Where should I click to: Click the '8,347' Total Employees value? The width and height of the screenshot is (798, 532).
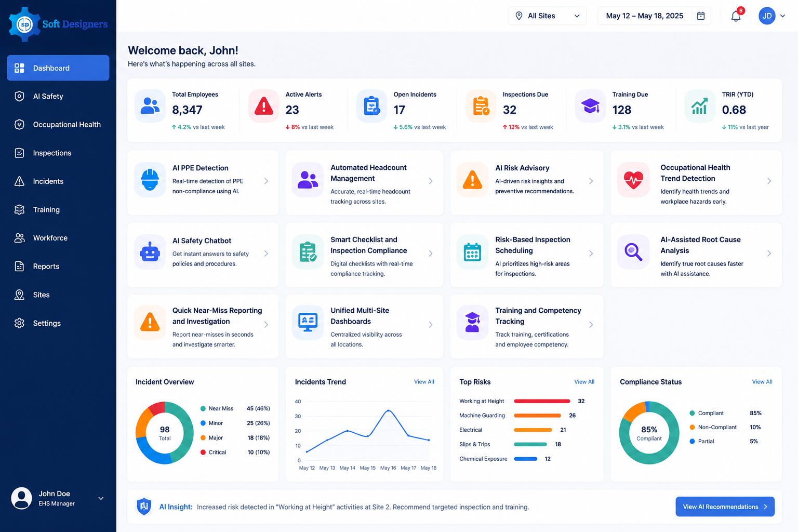click(187, 110)
